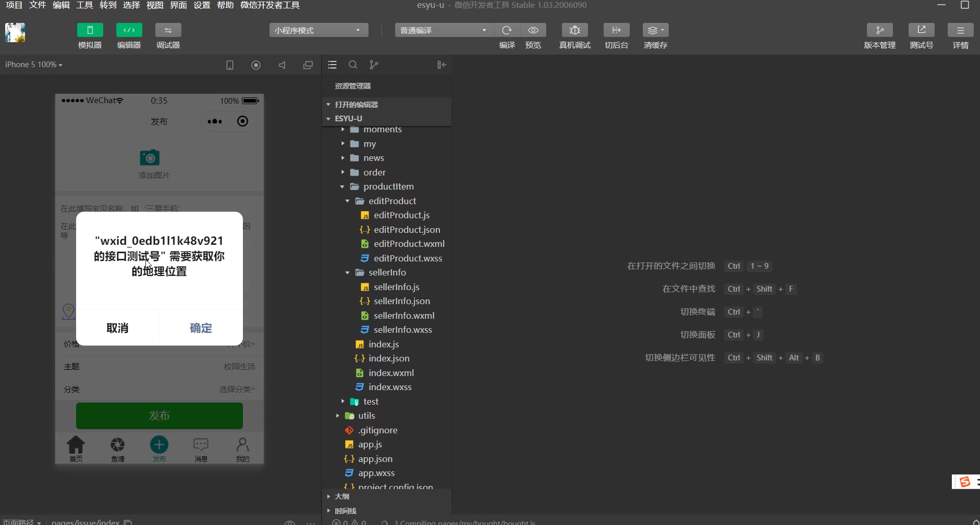Expand the outline section
The height and width of the screenshot is (525, 980).
(x=386, y=496)
